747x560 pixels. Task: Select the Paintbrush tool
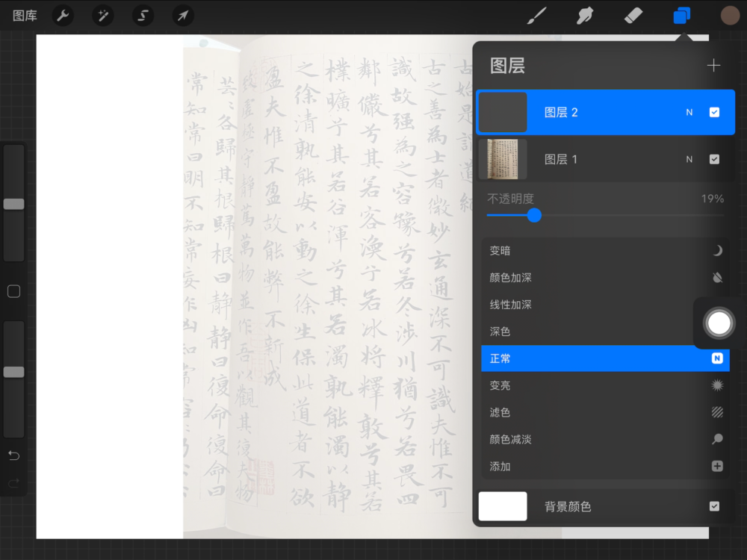536,16
